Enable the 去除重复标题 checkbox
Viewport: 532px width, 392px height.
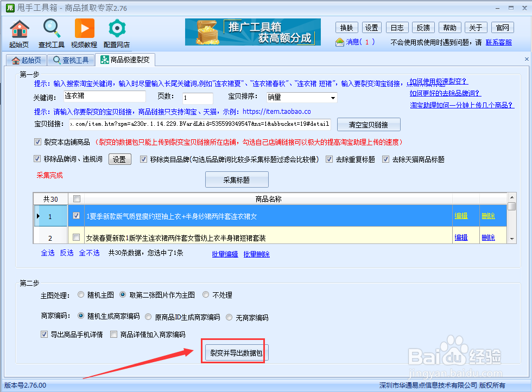330,159
